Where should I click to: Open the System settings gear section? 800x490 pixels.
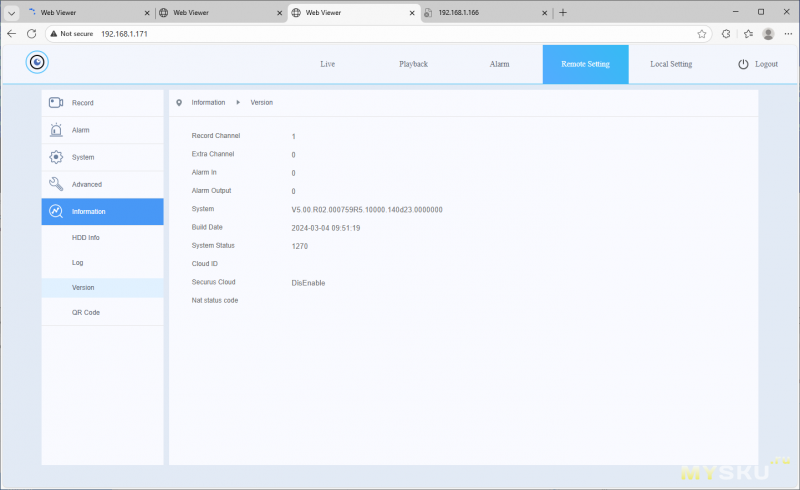(102, 157)
